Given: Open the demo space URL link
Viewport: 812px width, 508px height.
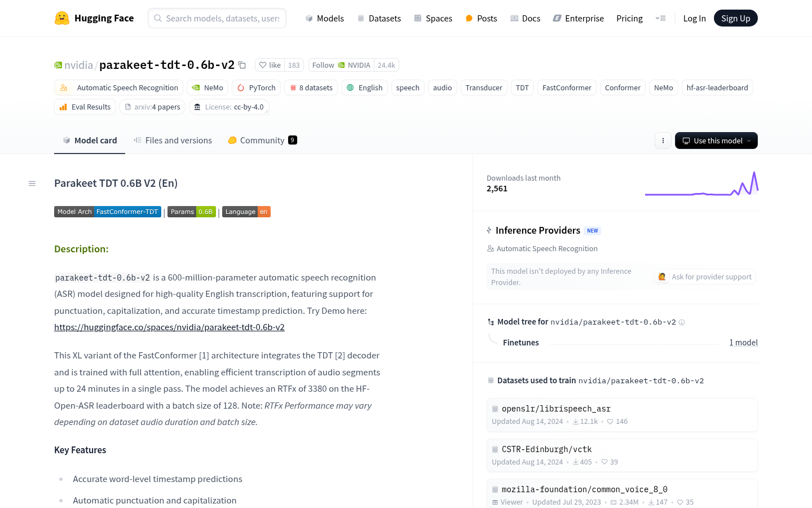Looking at the screenshot, I should (x=169, y=327).
